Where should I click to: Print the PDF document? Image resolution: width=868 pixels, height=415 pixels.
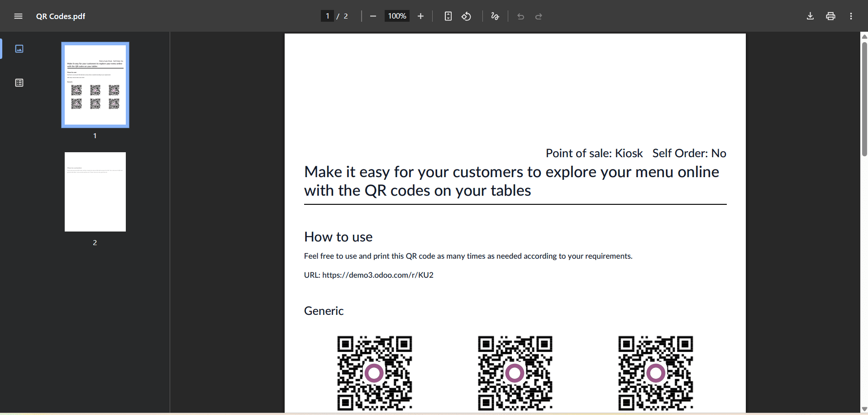pos(830,16)
